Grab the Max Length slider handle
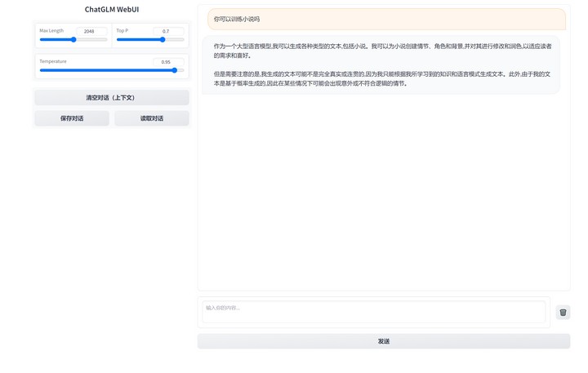 (73, 39)
